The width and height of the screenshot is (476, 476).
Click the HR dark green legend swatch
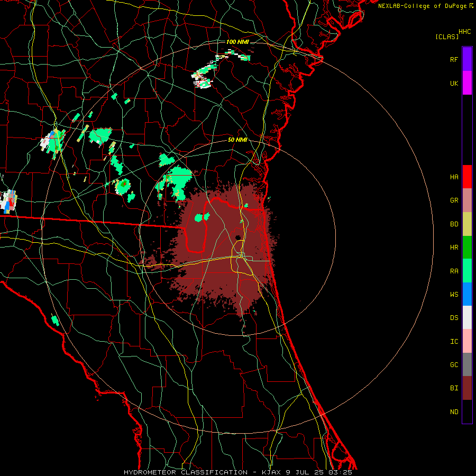click(467, 248)
